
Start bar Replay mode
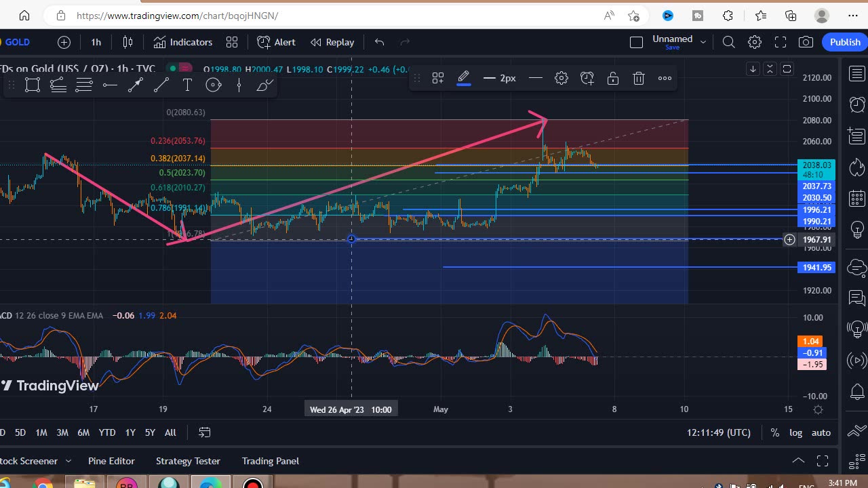pos(332,42)
